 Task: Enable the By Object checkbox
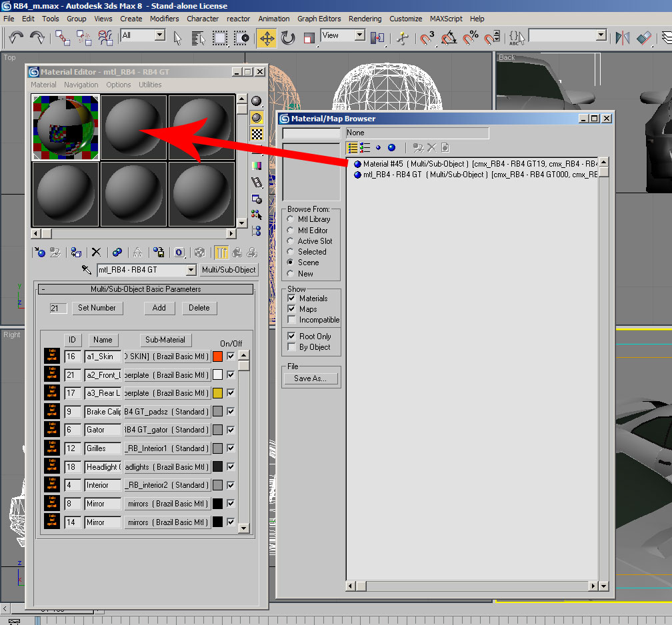point(291,346)
